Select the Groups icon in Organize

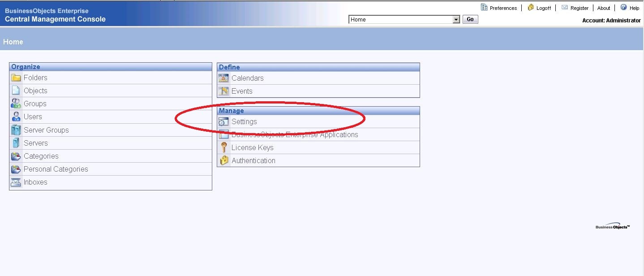click(x=16, y=103)
